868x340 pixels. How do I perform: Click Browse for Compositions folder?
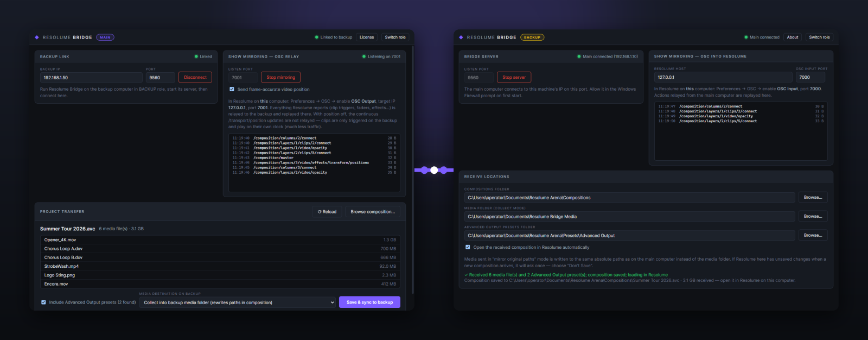tap(813, 198)
